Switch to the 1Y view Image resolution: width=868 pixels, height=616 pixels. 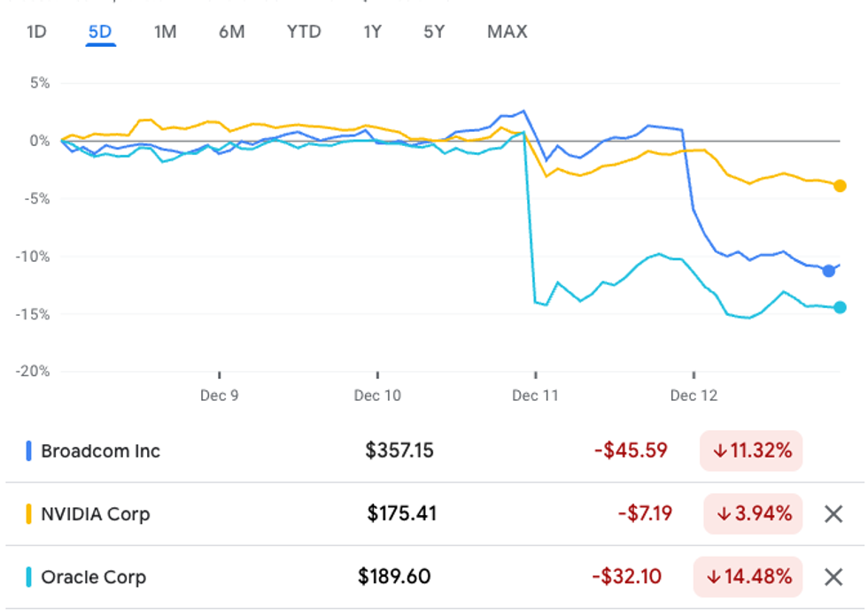[x=371, y=32]
